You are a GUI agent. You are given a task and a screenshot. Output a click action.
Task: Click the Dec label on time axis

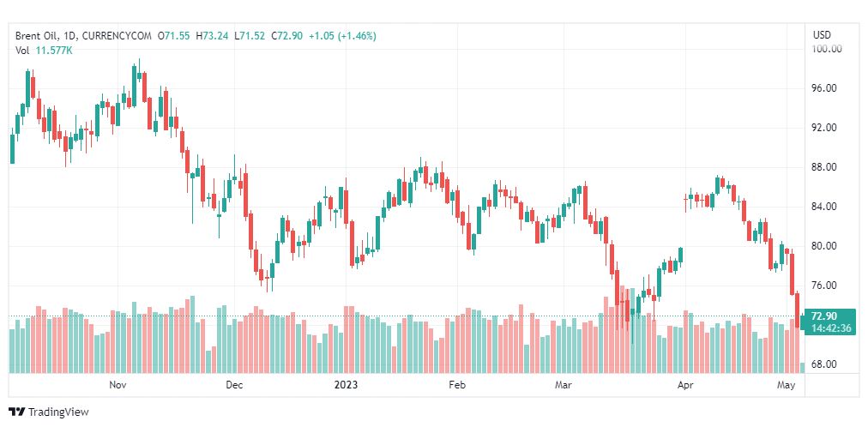[x=234, y=385]
